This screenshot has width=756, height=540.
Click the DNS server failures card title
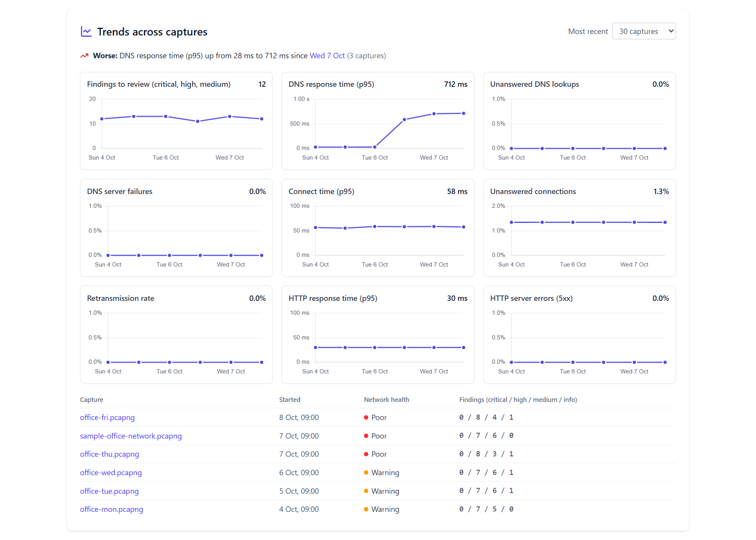click(120, 191)
